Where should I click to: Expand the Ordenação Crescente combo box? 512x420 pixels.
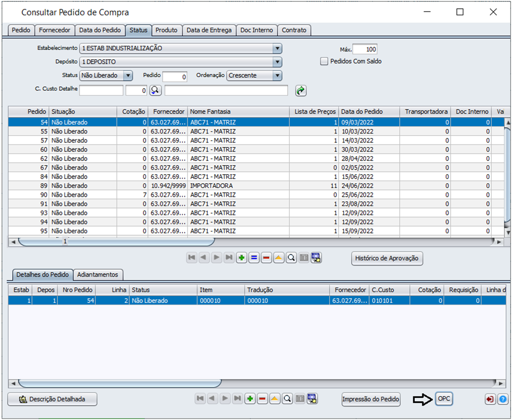[x=277, y=76]
